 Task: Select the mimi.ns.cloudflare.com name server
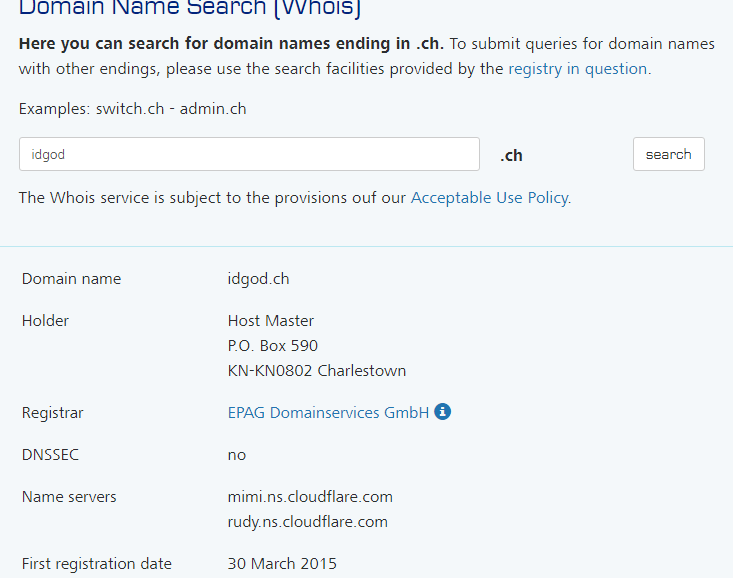point(310,497)
